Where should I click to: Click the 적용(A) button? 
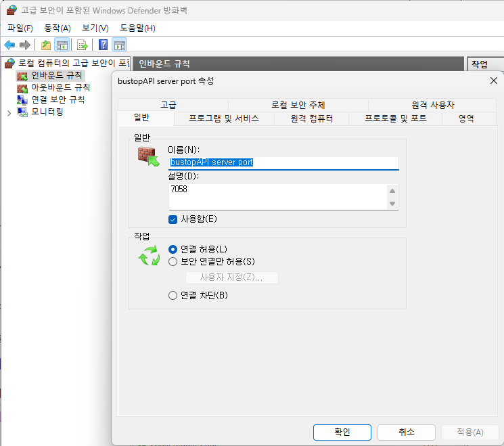(x=470, y=432)
